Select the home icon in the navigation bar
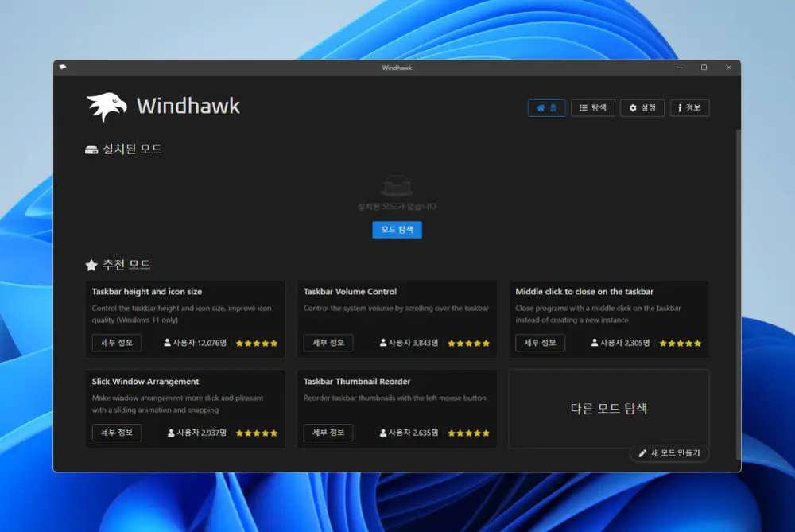Viewport: 795px width, 532px height. (540, 107)
